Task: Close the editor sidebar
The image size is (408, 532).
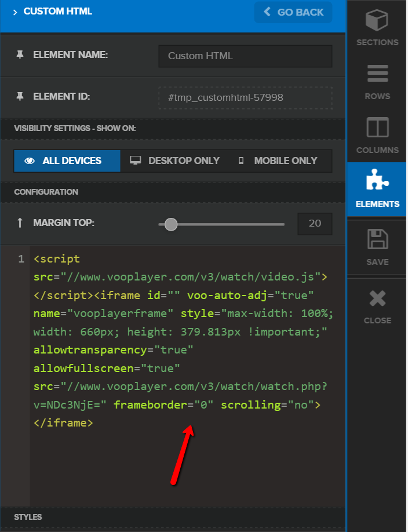Action: pos(377,307)
